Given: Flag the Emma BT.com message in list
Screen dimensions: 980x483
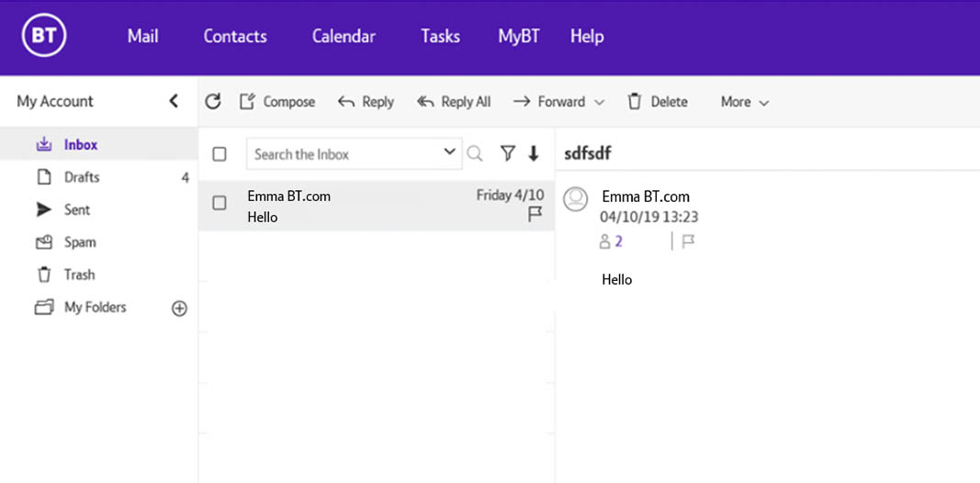Looking at the screenshot, I should click(535, 214).
